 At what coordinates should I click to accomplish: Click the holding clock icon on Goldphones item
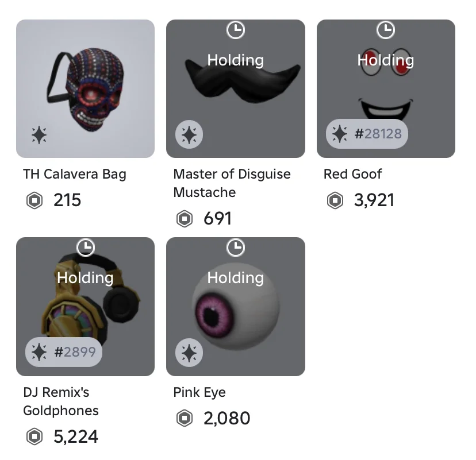tap(86, 248)
